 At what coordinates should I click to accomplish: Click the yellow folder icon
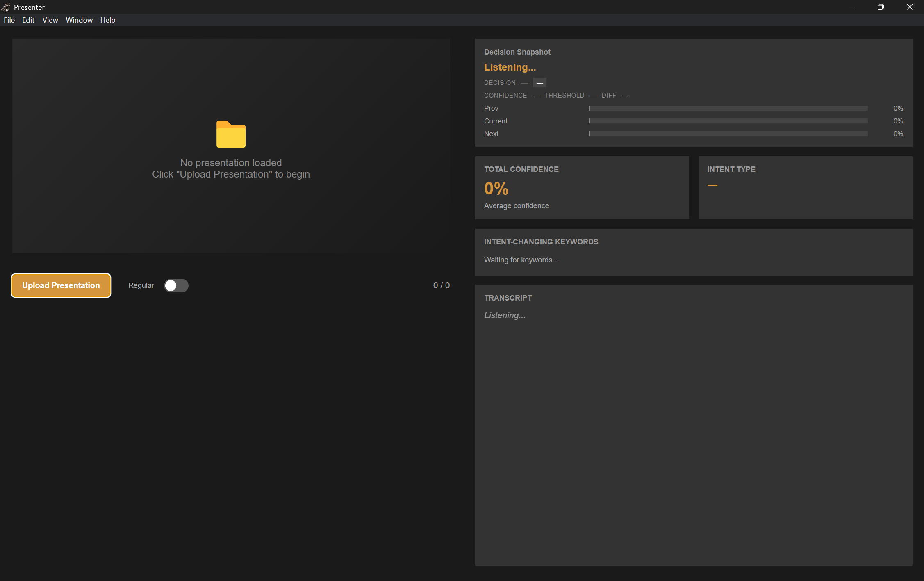click(x=231, y=134)
